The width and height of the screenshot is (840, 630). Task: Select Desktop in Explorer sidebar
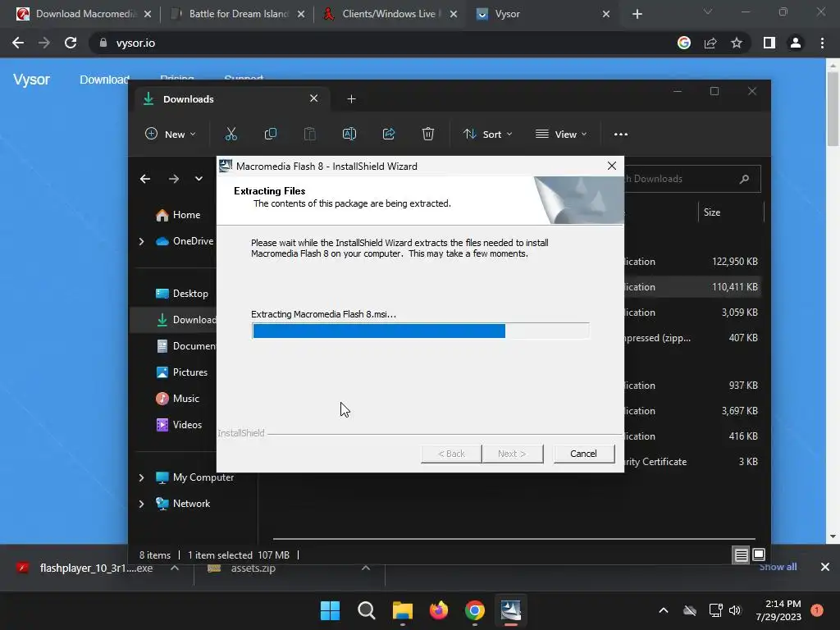(181, 294)
